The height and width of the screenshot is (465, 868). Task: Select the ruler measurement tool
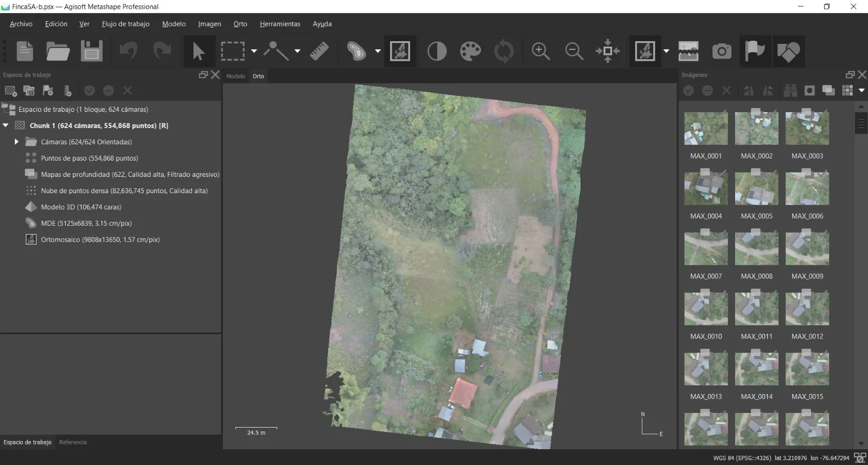(x=320, y=51)
